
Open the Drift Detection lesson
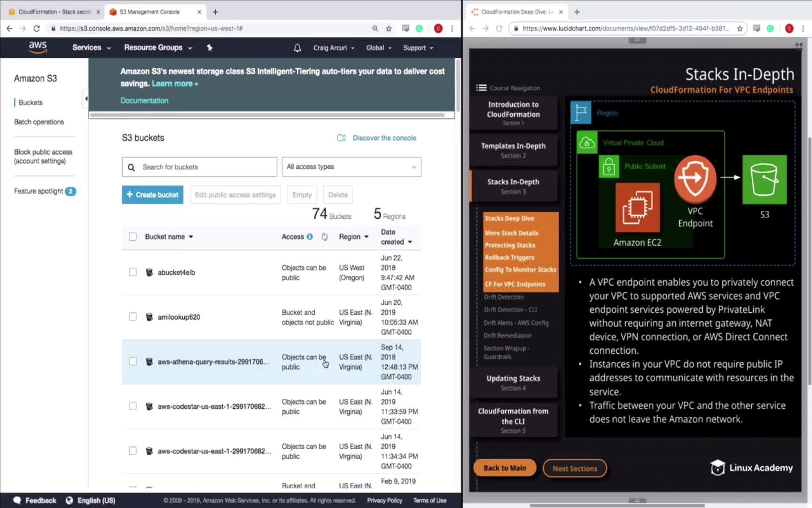click(x=504, y=297)
